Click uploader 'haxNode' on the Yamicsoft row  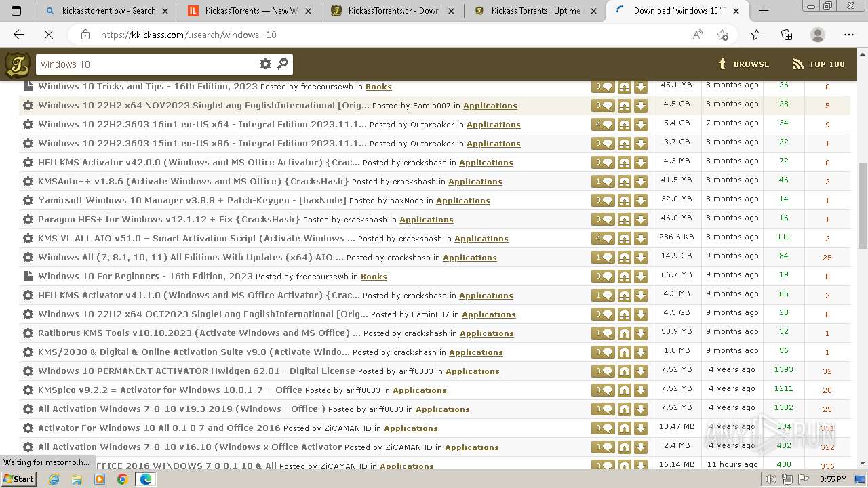(406, 201)
